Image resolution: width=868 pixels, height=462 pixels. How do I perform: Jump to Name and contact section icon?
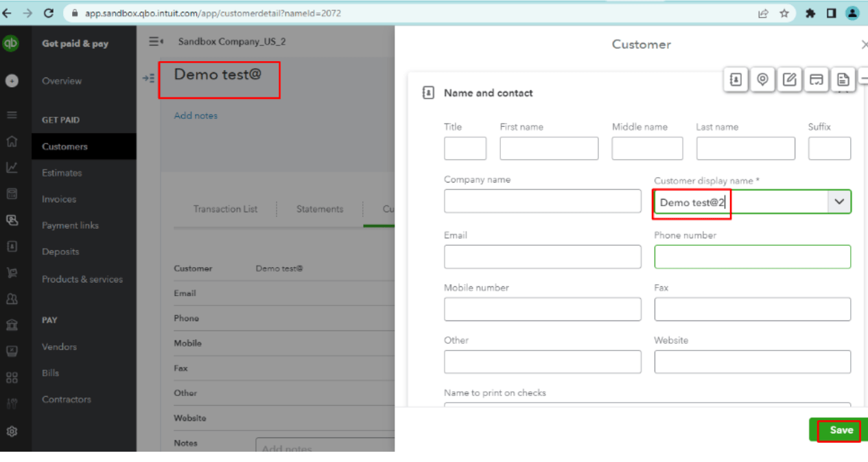735,80
